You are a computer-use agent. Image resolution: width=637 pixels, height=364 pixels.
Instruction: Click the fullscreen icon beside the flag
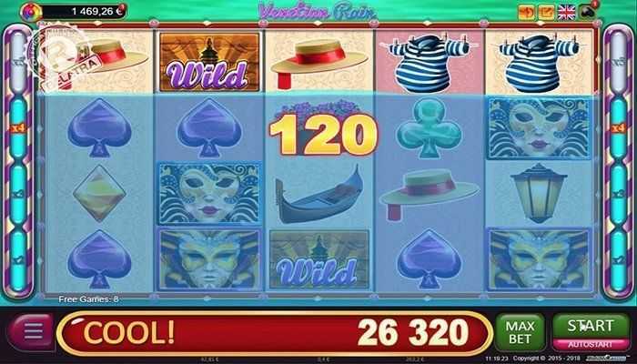click(x=546, y=13)
